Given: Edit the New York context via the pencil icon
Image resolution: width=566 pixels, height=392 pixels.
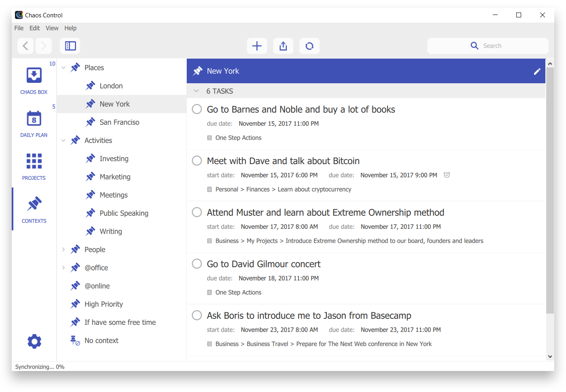Looking at the screenshot, I should click(537, 71).
